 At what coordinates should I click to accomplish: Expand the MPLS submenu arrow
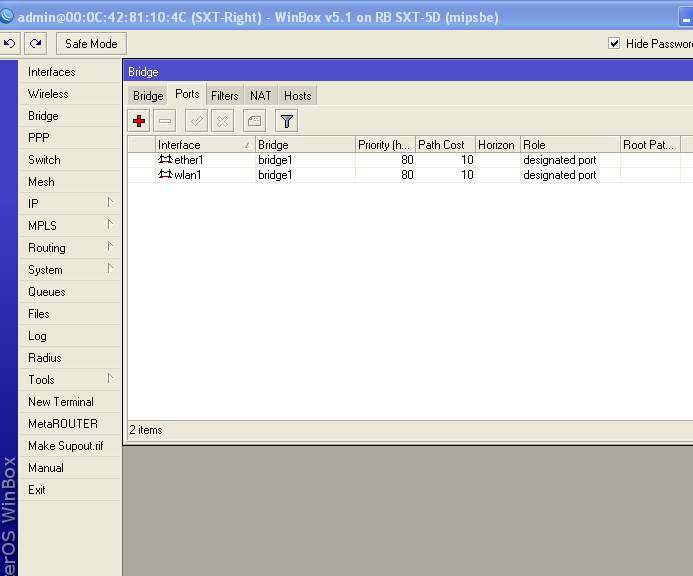pos(110,225)
